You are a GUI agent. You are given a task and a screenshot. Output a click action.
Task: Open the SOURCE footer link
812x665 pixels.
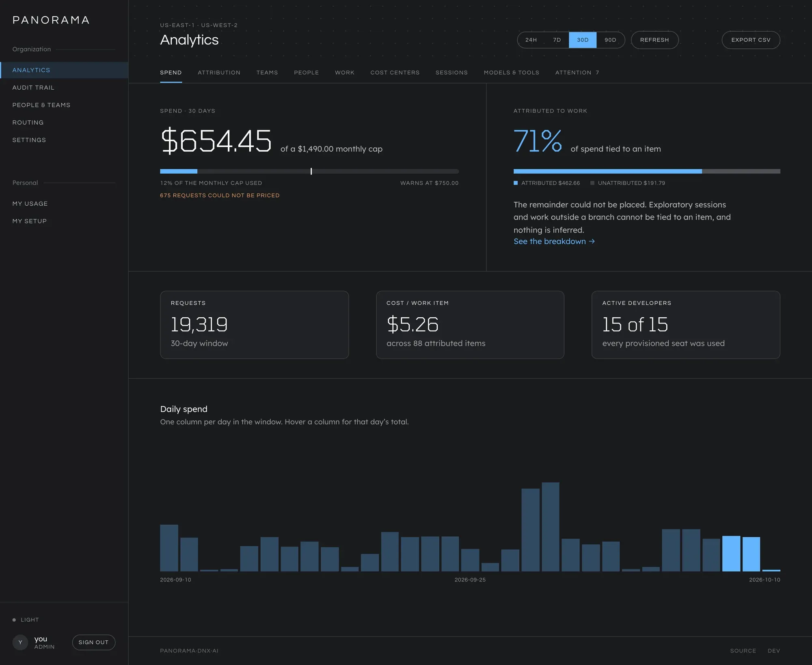(x=743, y=651)
